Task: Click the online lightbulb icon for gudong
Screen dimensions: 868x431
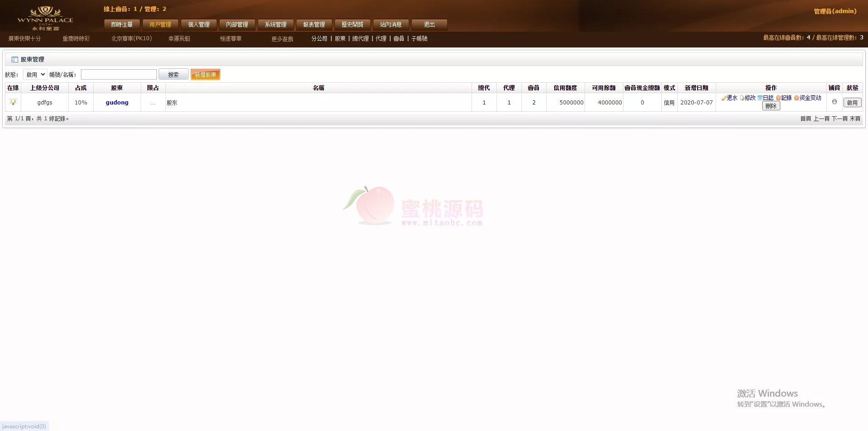Action: pyautogui.click(x=13, y=102)
